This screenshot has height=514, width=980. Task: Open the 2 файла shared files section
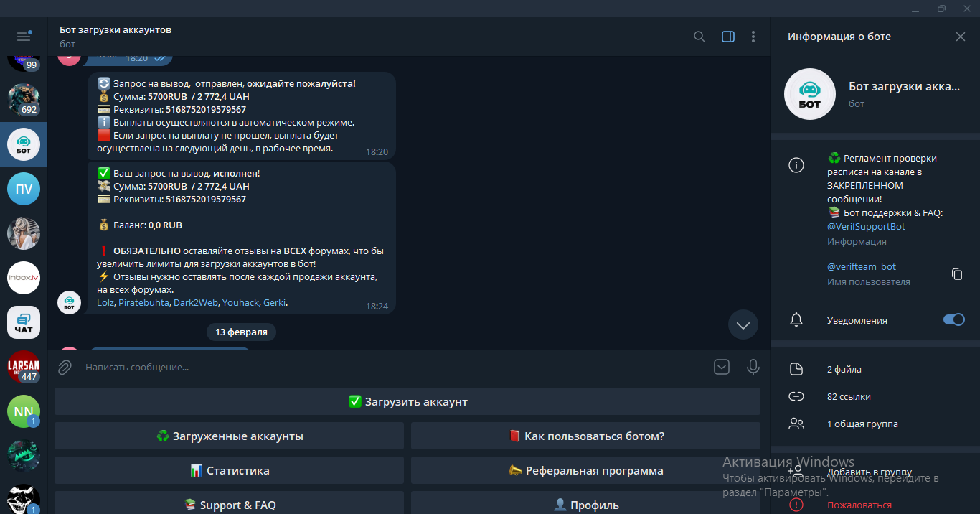click(x=844, y=369)
